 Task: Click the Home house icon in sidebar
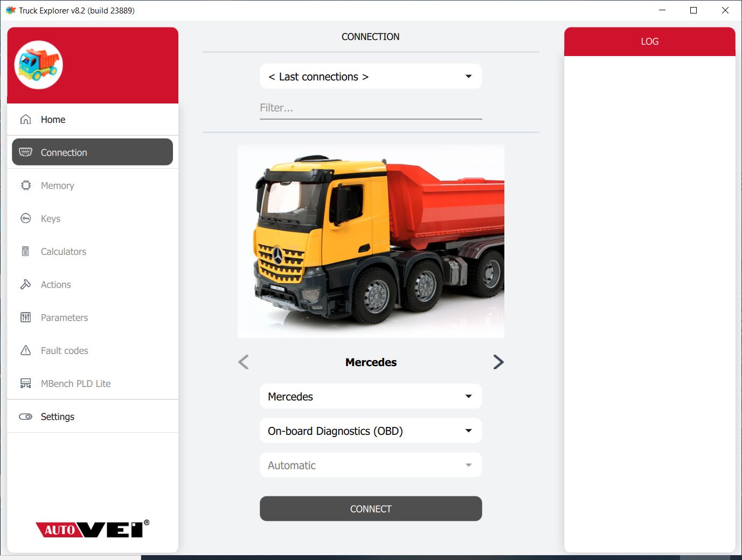pyautogui.click(x=25, y=119)
